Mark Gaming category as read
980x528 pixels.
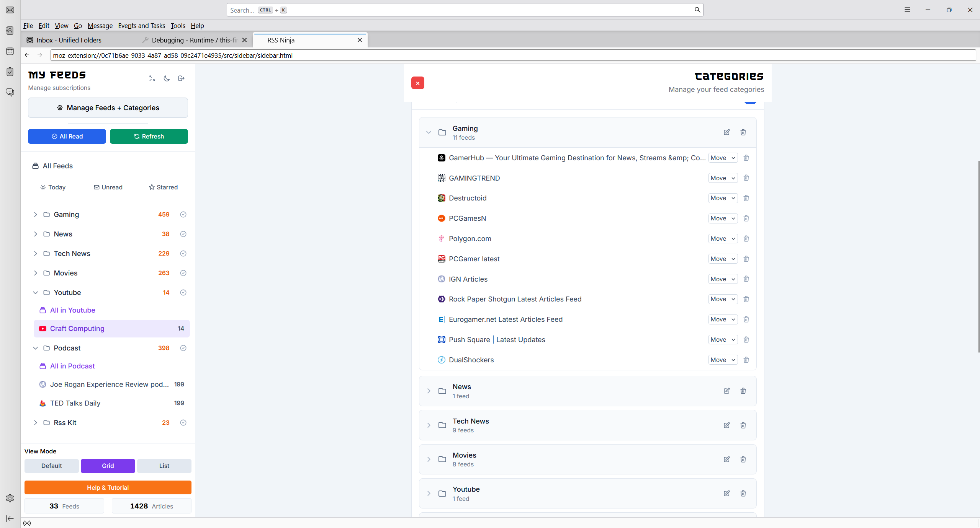click(183, 215)
